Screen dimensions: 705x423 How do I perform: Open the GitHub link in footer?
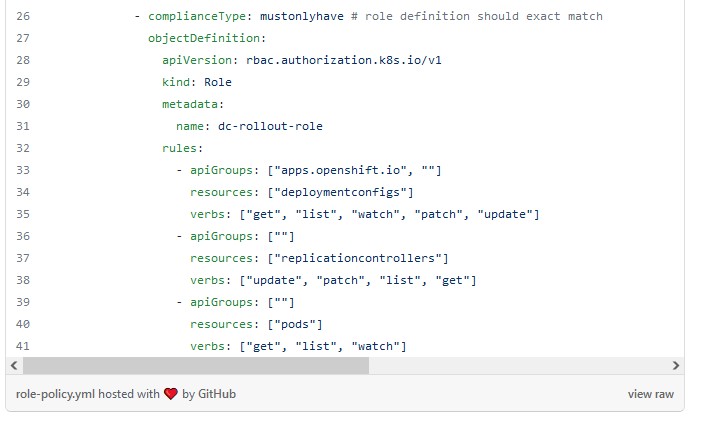tap(217, 394)
